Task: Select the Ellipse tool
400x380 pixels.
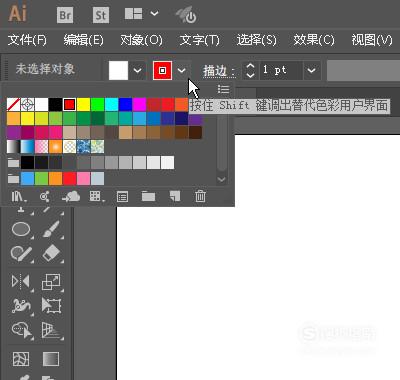Action: point(21,229)
